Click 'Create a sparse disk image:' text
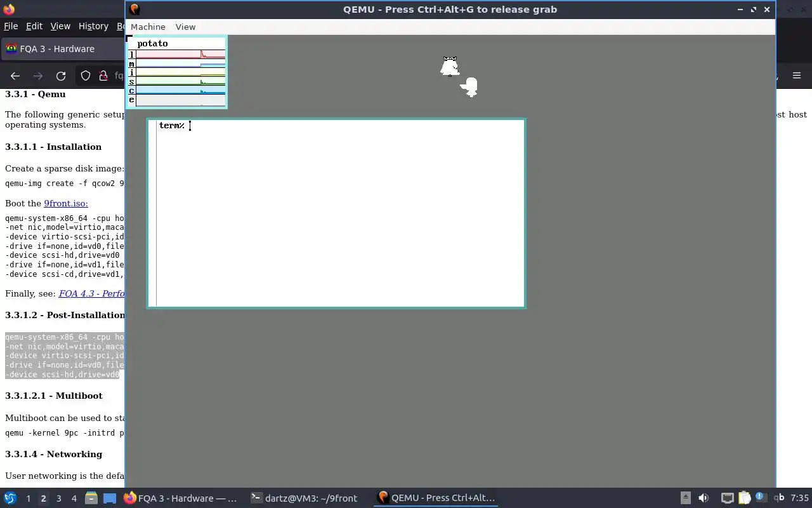 [65, 168]
